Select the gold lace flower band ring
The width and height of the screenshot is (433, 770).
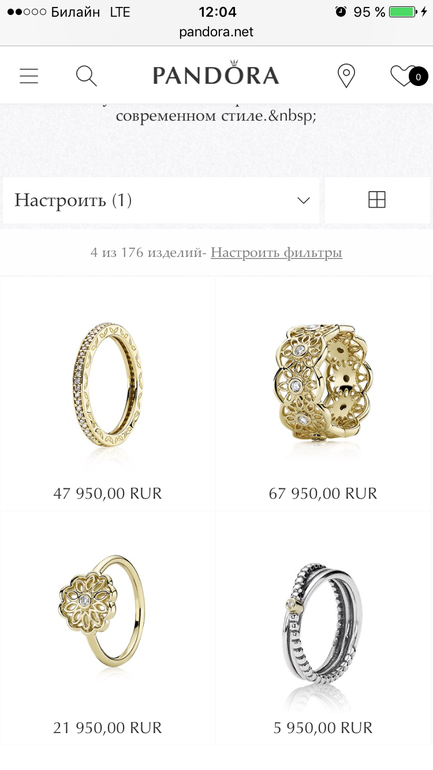[323, 382]
